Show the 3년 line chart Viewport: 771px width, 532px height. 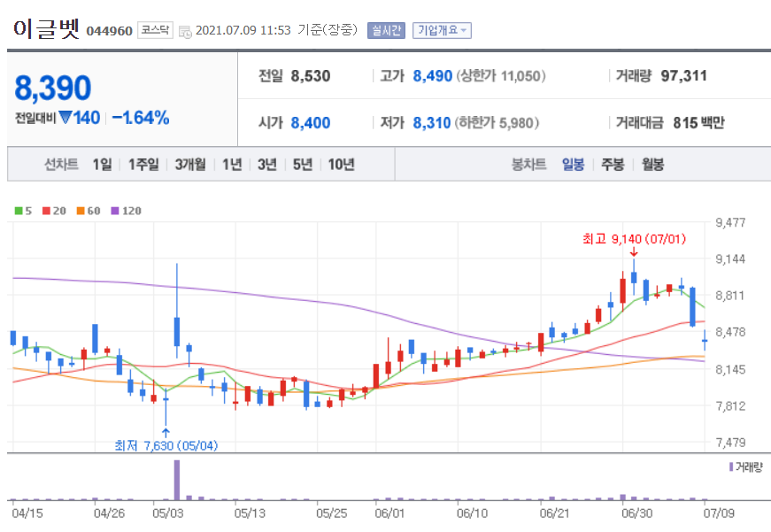click(x=267, y=165)
